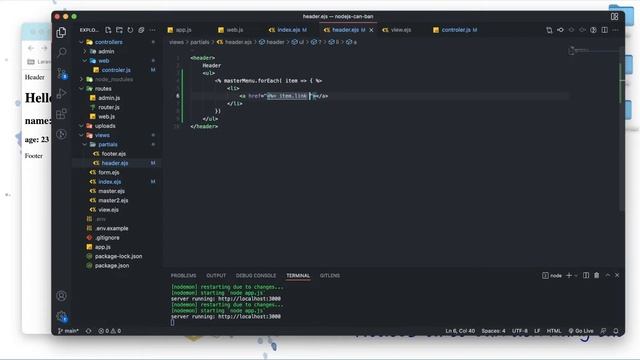Maximize the panel size chevron
This screenshot has height=360, width=640.
click(608, 276)
